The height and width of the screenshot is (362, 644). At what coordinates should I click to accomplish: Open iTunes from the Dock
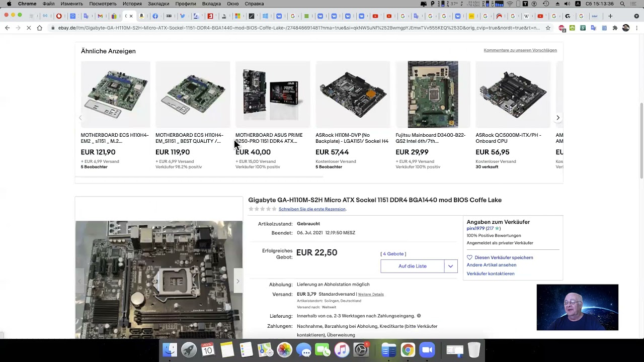342,349
